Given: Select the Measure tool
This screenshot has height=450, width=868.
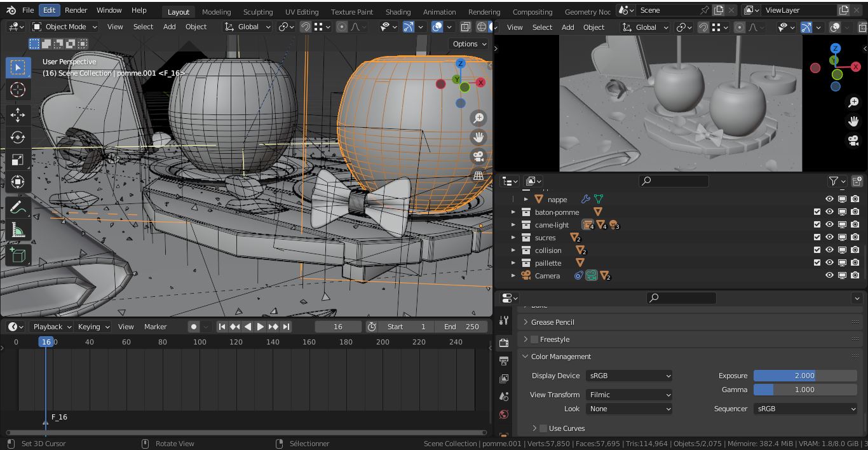Looking at the screenshot, I should (x=18, y=229).
